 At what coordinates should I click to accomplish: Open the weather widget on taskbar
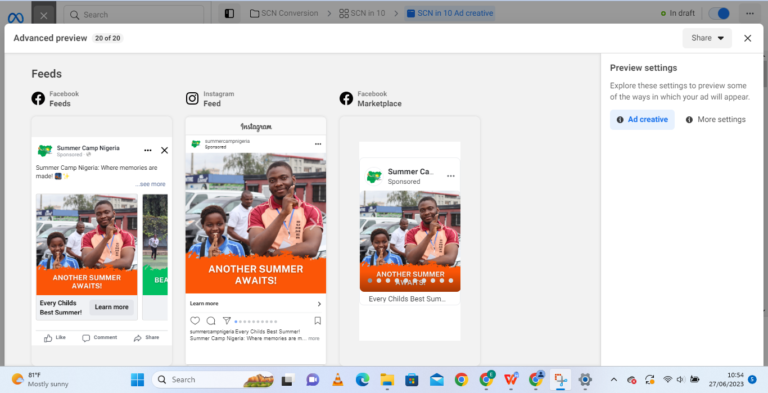click(x=40, y=379)
